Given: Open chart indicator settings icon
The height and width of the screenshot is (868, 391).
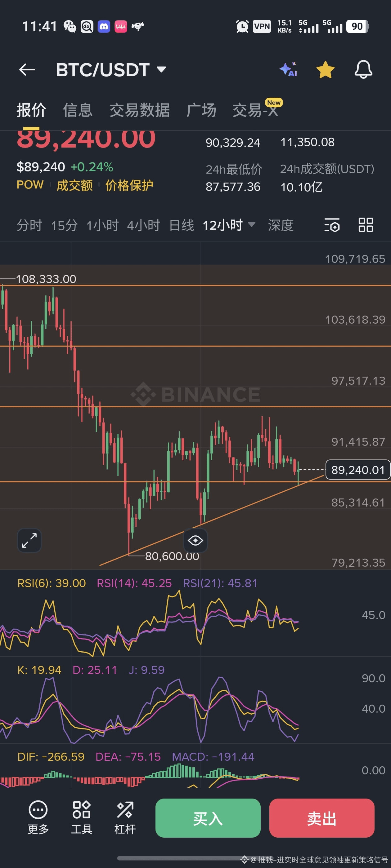Looking at the screenshot, I should point(332,225).
